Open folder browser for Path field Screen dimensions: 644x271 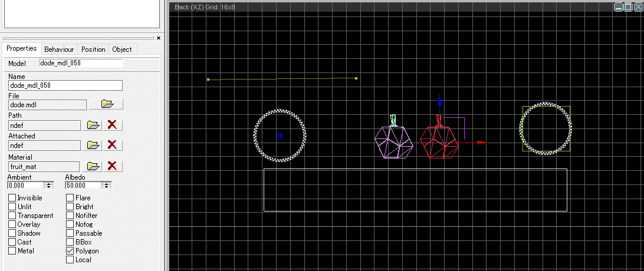[x=92, y=125]
